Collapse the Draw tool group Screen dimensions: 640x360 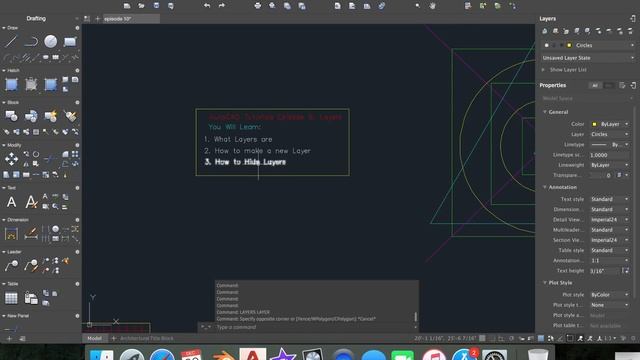[4, 28]
